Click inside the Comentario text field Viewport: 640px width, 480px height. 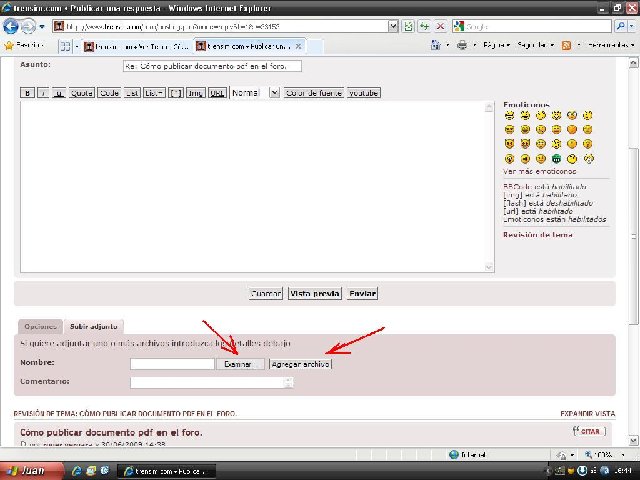pos(206,382)
